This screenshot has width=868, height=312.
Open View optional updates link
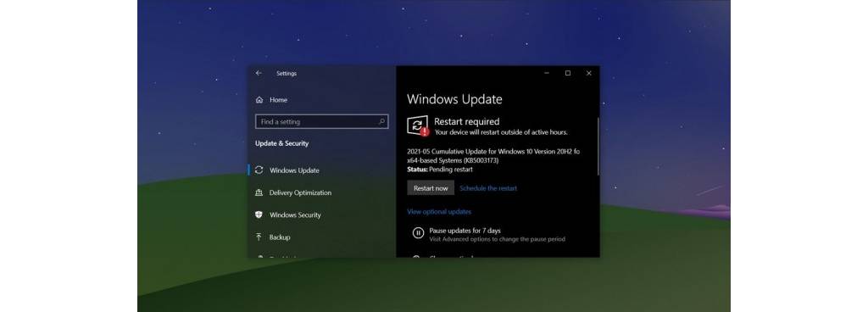439,211
